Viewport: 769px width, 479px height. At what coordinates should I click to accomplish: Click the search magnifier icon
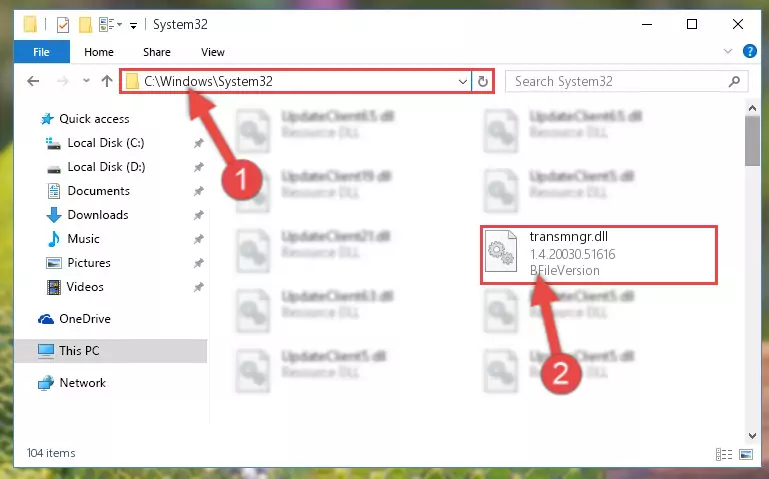coord(734,81)
